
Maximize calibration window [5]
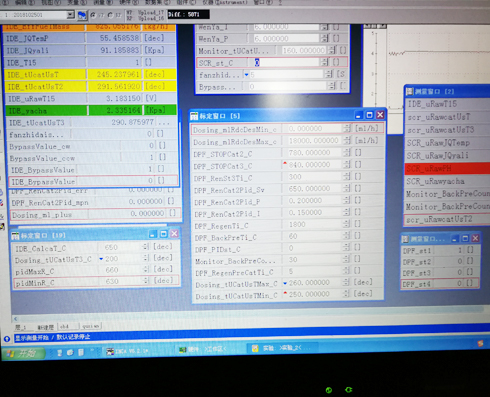(369, 115)
